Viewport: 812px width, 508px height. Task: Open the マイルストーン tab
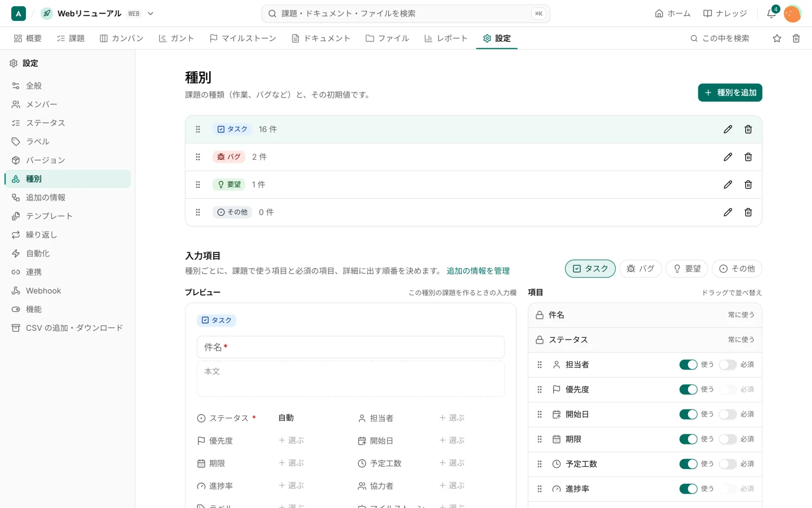(x=243, y=38)
